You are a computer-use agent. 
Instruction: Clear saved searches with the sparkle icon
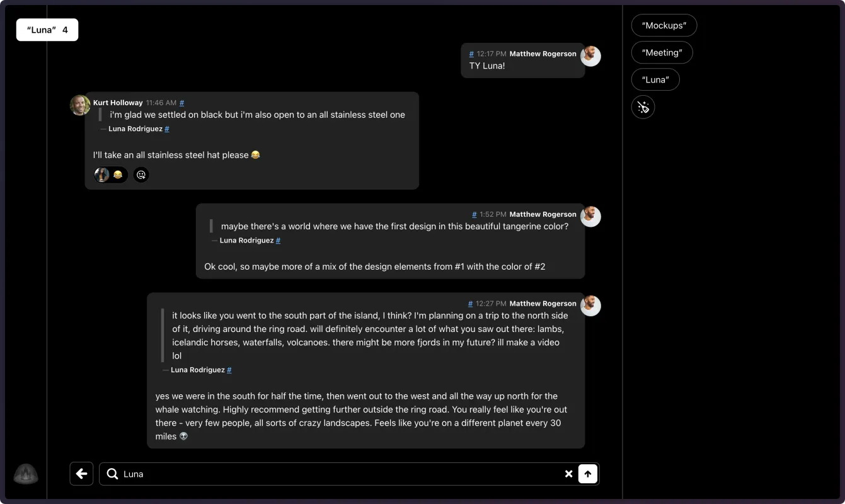[x=643, y=107]
